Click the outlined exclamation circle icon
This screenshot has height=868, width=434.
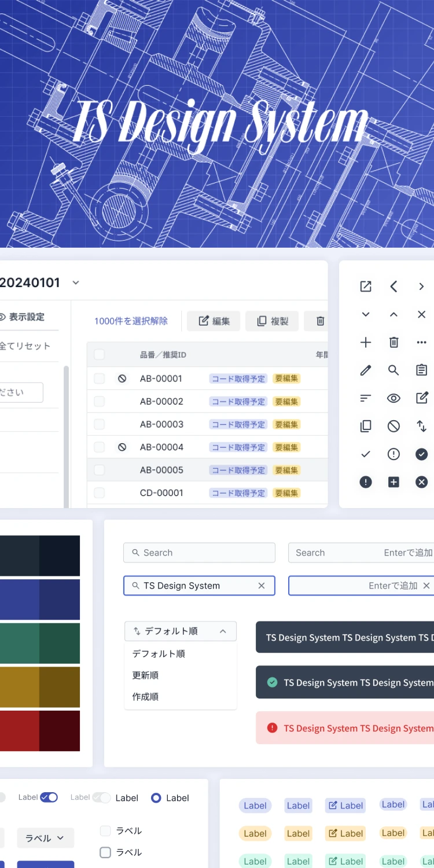(x=393, y=454)
